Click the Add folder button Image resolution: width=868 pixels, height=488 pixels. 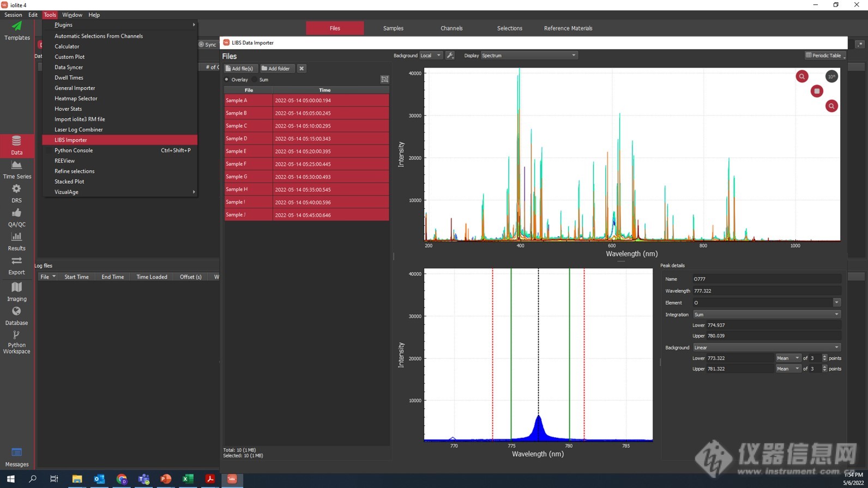276,69
